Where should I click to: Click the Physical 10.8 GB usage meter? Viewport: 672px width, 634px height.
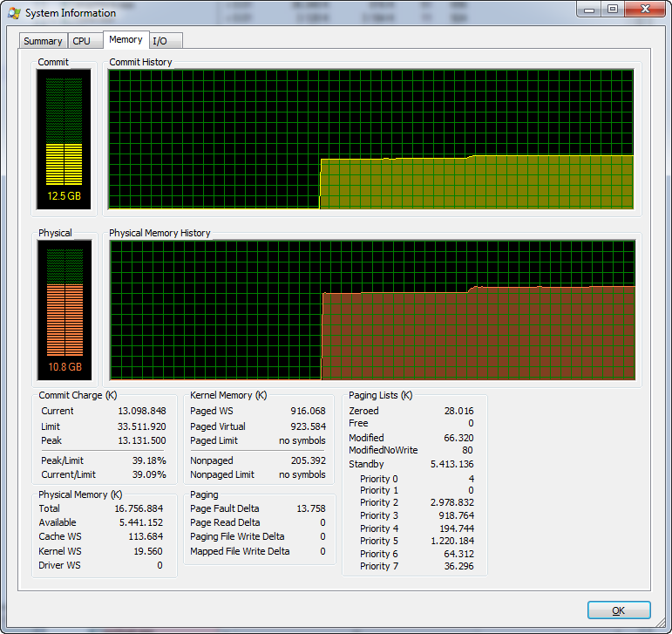coord(64,310)
